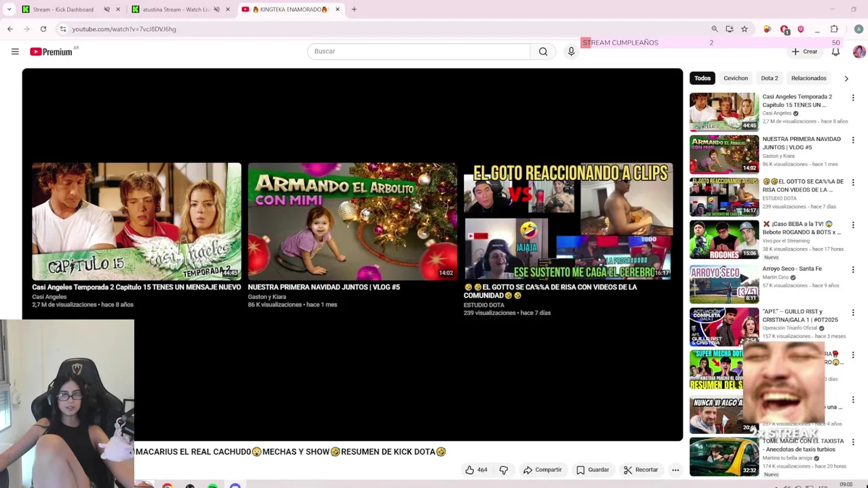View site information icon in address bar
The height and width of the screenshot is (488, 868).
point(62,29)
